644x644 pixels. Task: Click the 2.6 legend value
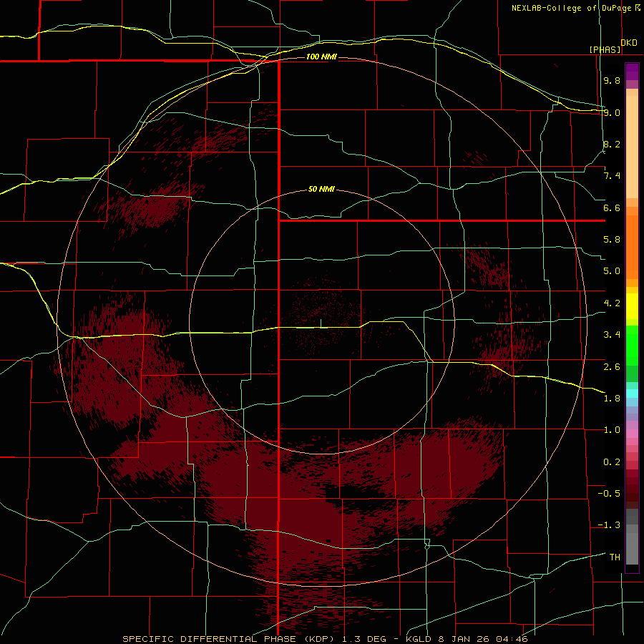tap(612, 367)
